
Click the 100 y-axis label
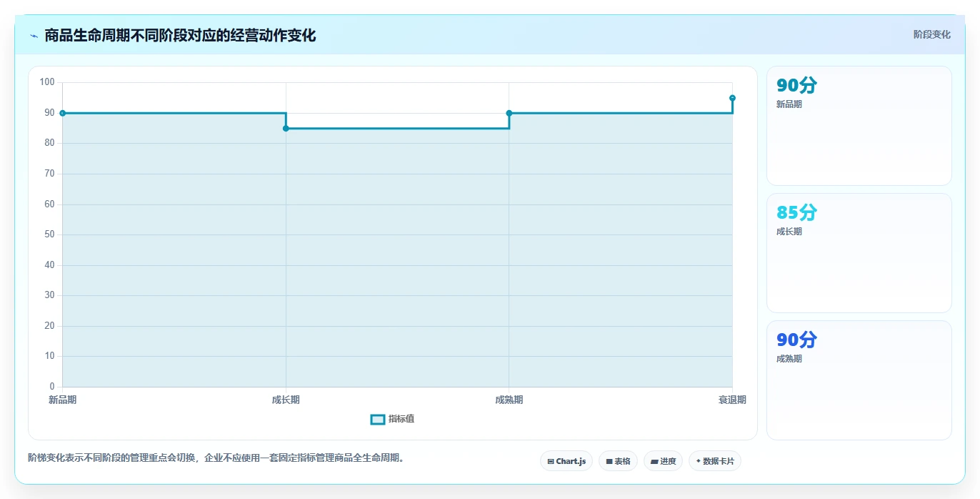tap(47, 82)
